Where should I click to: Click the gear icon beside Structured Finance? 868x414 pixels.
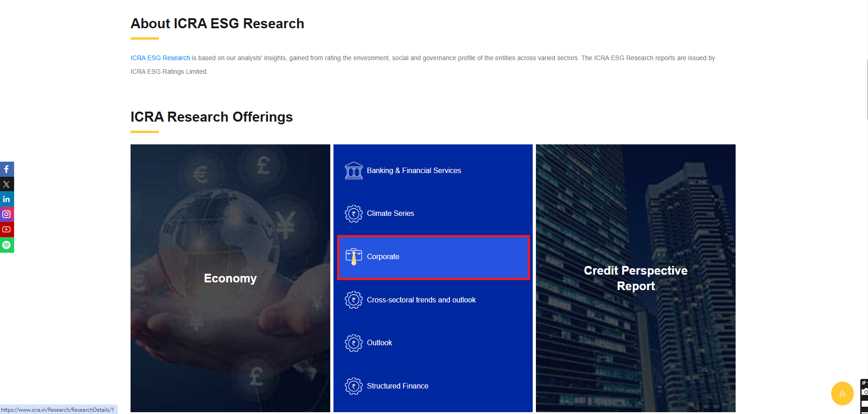coord(353,386)
